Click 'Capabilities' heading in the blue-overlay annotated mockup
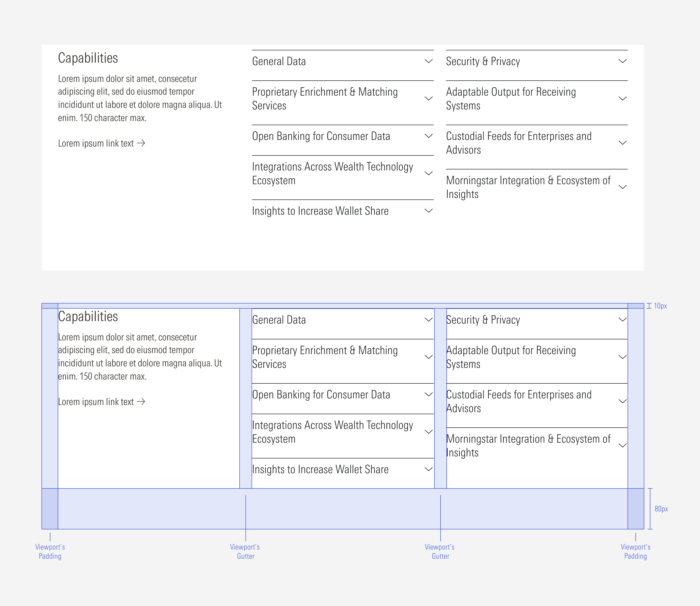Viewport: 700px width, 606px height. pyautogui.click(x=88, y=316)
